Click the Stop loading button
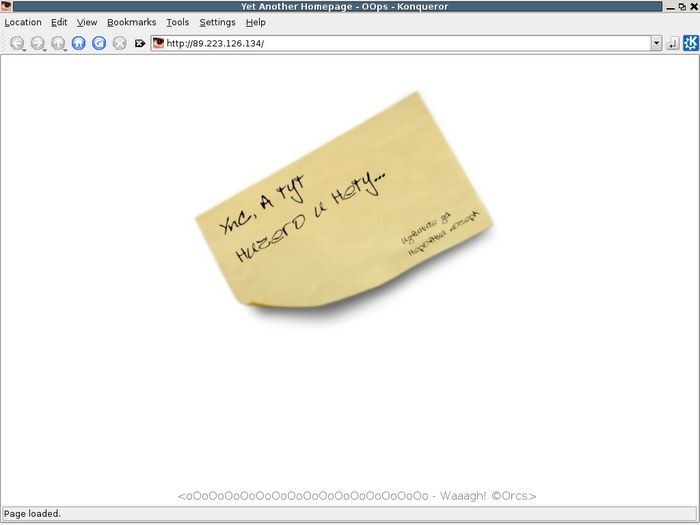 coord(119,44)
